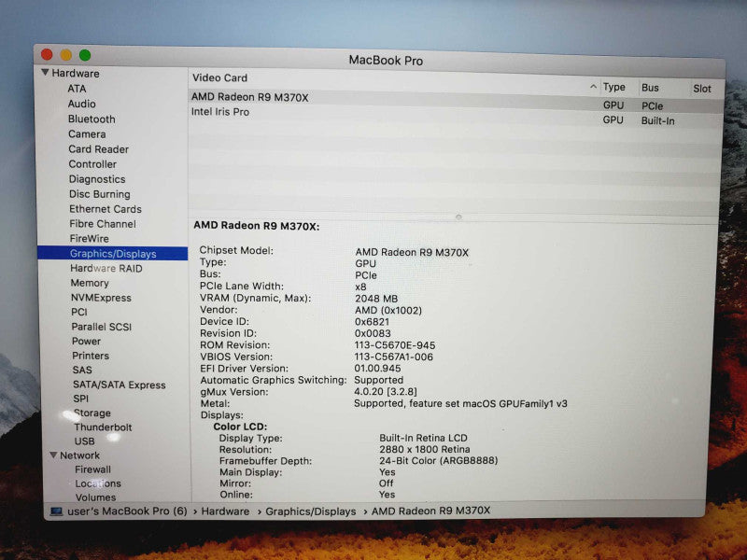Open the USB section
The height and width of the screenshot is (560, 747).
84,441
